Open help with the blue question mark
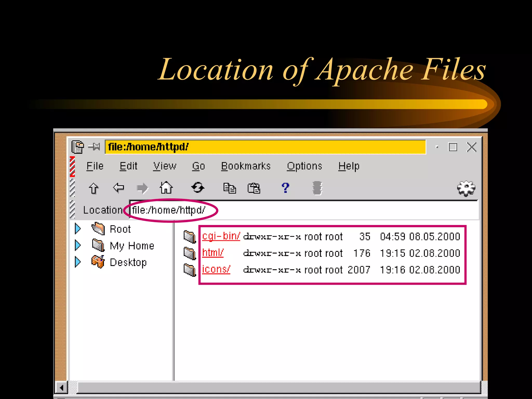Image resolution: width=532 pixels, height=399 pixels. (x=285, y=188)
